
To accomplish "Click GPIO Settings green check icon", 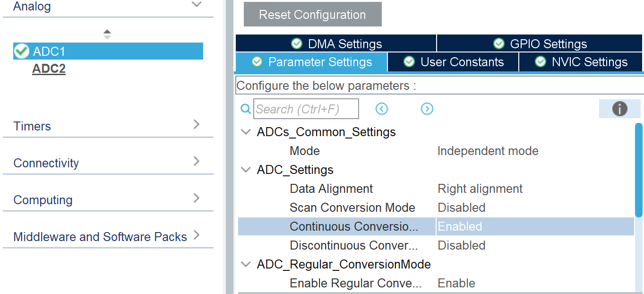I will pos(498,44).
